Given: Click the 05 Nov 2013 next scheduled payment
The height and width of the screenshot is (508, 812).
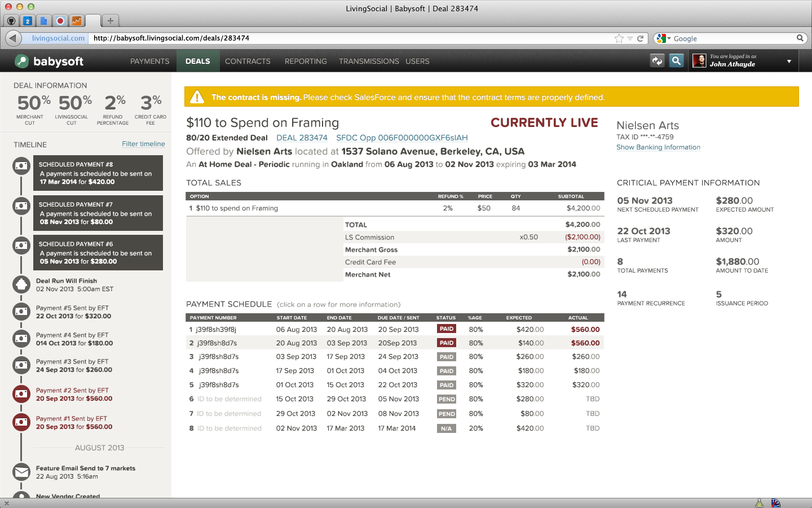Looking at the screenshot, I should tap(645, 201).
